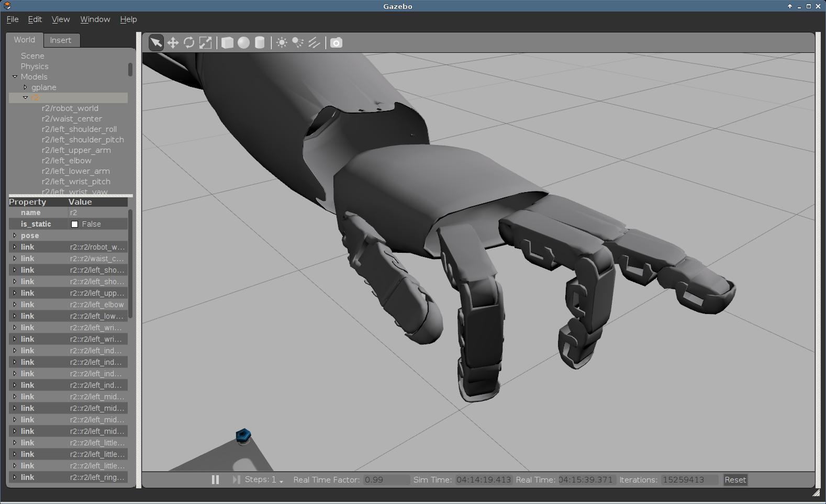
Task: Select r2/left_shoulder_roll link
Action: tap(79, 129)
